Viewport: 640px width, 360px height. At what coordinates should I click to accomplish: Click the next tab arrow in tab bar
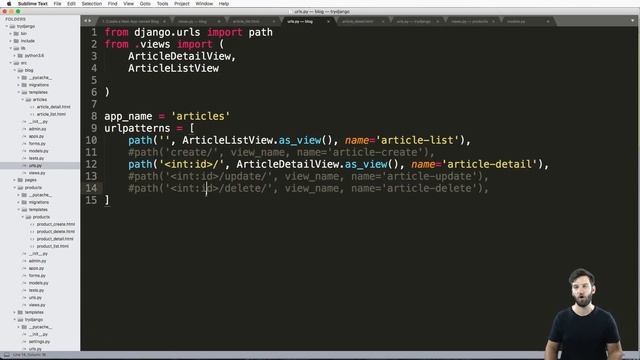pos(90,21)
